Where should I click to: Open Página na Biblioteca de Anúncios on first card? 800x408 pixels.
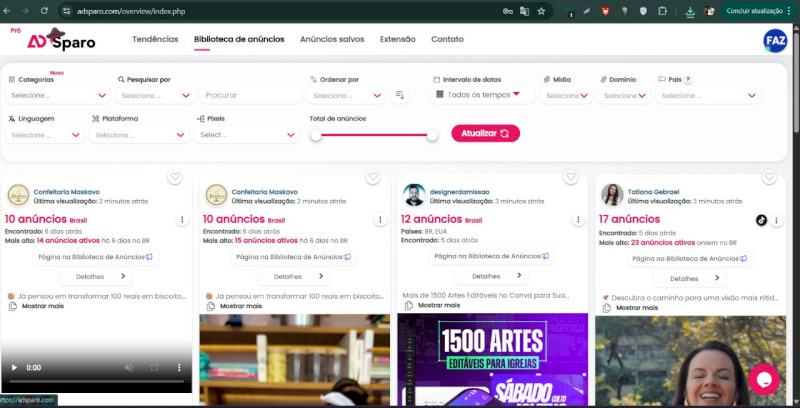point(95,257)
